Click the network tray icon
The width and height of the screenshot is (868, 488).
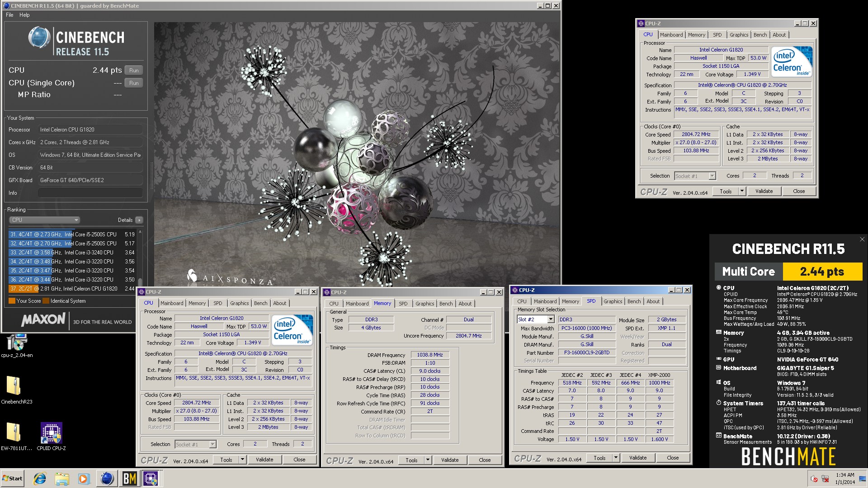pyautogui.click(x=825, y=479)
